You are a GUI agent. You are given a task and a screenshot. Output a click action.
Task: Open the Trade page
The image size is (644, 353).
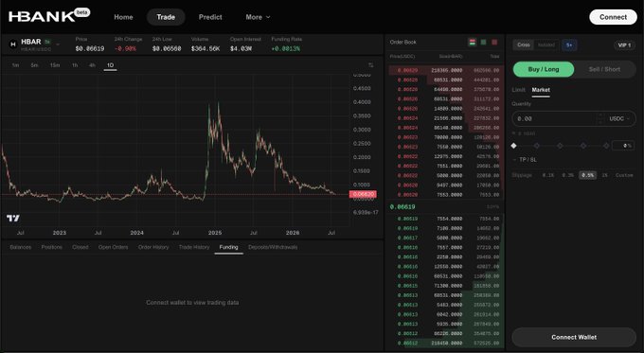coord(166,17)
